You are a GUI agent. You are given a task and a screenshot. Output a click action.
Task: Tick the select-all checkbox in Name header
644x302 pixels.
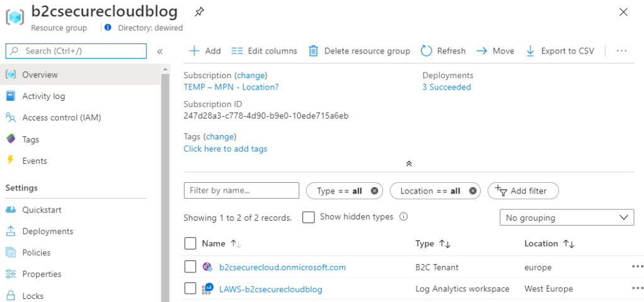click(190, 243)
